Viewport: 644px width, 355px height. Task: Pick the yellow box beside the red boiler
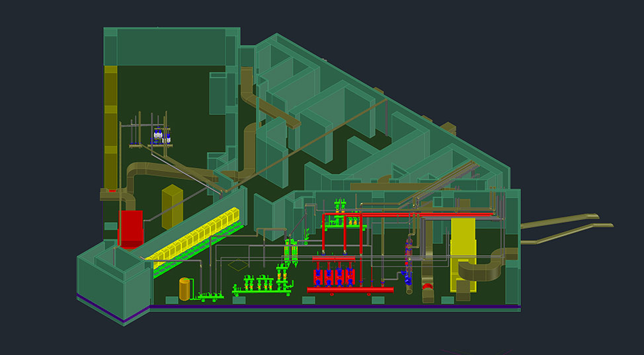coord(172,207)
